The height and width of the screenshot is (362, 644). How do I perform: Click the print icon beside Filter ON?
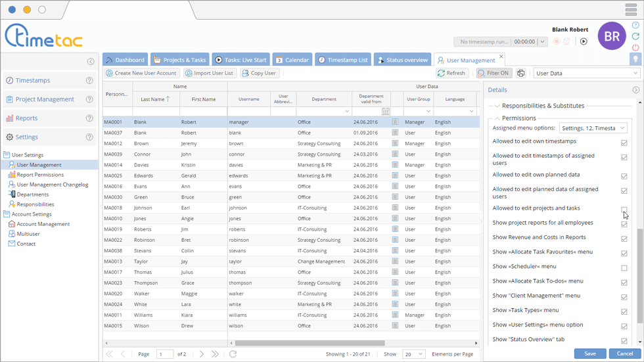coord(521,74)
